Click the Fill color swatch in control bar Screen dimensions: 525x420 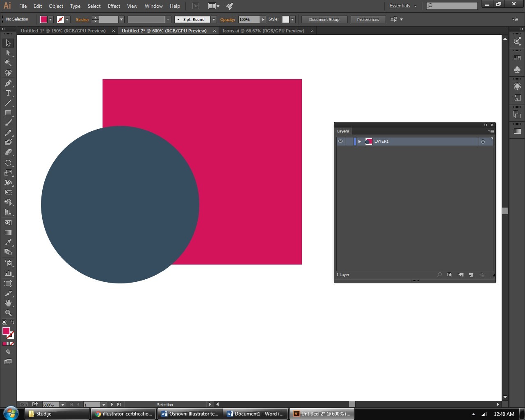[x=43, y=20]
